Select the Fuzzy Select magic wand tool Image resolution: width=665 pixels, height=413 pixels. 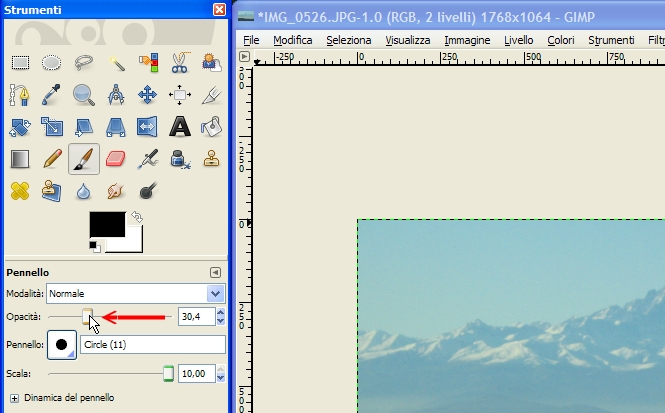(116, 63)
